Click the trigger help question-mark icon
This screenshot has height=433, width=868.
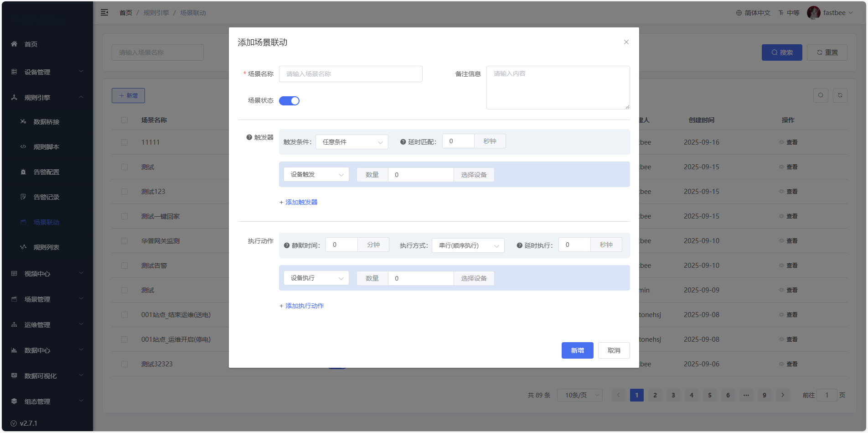pyautogui.click(x=249, y=137)
